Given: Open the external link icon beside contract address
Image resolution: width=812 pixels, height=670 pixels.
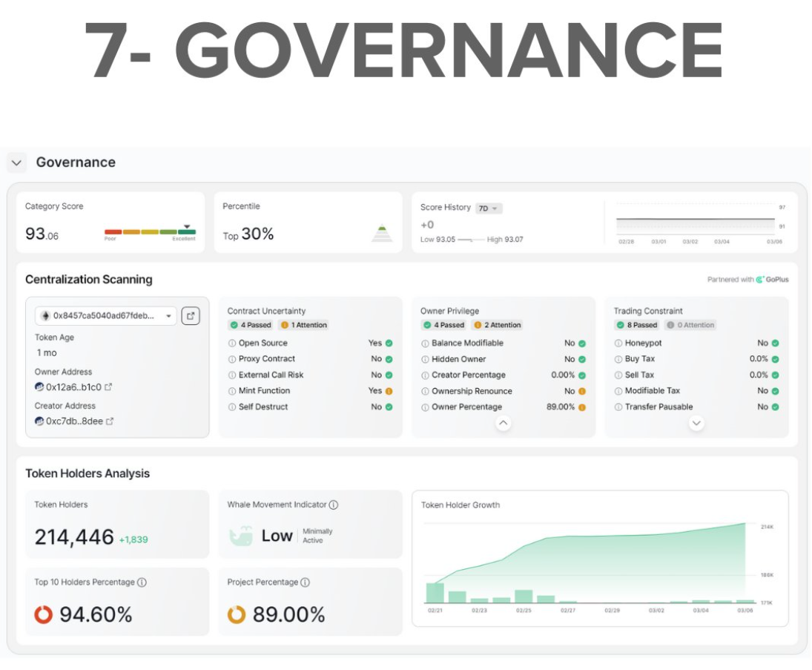Looking at the screenshot, I should [x=191, y=316].
